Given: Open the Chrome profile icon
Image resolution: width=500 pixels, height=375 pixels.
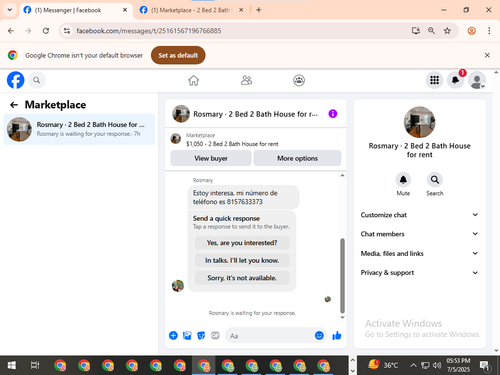Looking at the screenshot, I should coord(471,31).
